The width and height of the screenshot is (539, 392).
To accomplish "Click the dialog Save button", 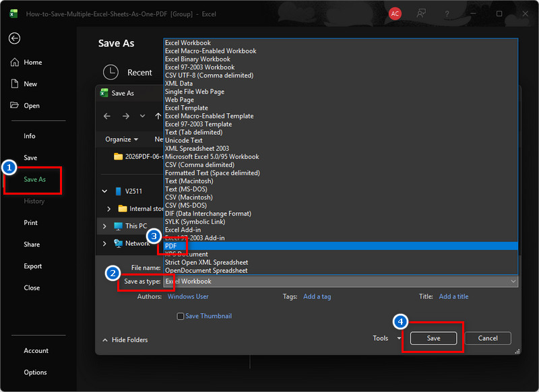I will (x=433, y=338).
